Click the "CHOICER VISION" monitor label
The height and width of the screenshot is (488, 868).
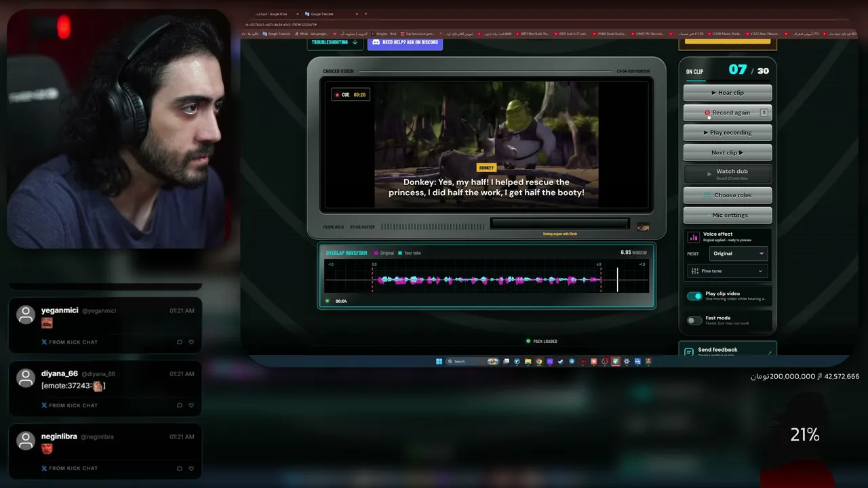point(338,71)
